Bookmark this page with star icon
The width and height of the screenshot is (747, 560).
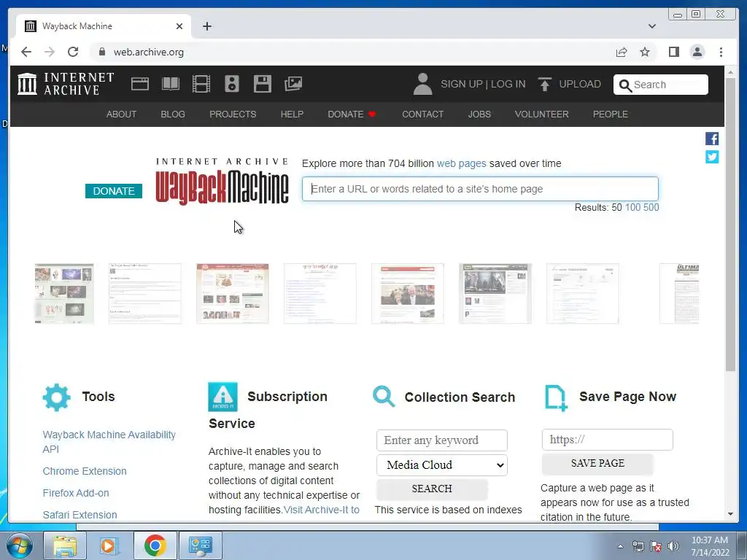(x=645, y=52)
